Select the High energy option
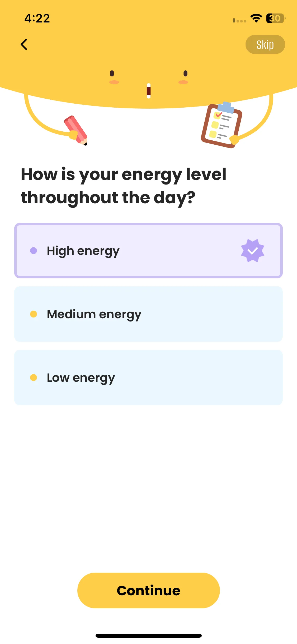 click(x=148, y=251)
